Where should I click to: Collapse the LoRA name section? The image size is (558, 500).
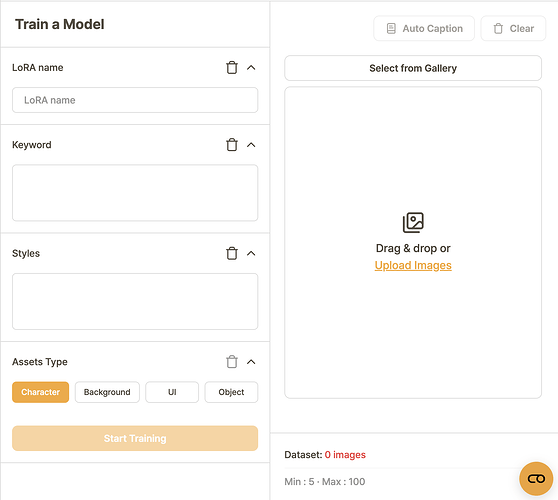point(251,67)
